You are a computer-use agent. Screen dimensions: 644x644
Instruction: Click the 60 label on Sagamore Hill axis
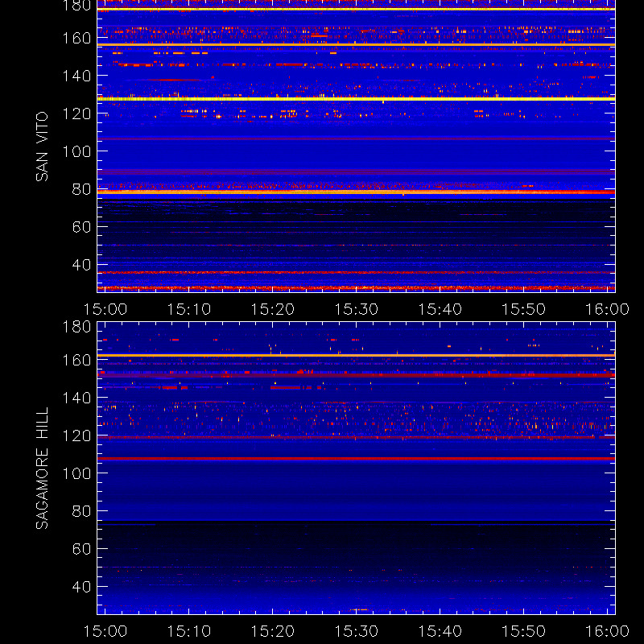tap(81, 549)
